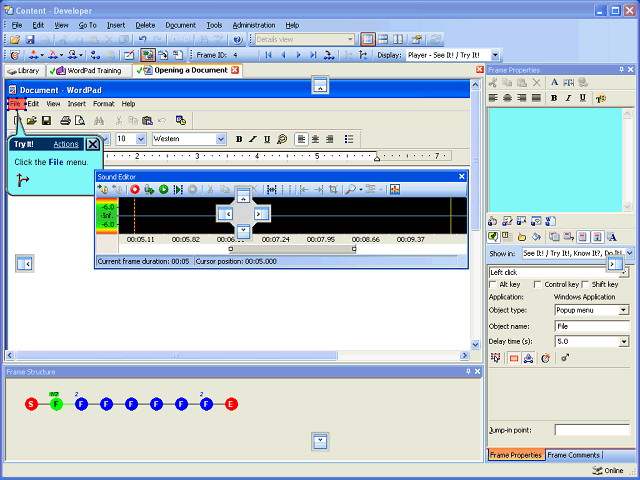Screen dimensions: 640x480
Task: Click the WordPad save disk icon
Action: [46, 120]
